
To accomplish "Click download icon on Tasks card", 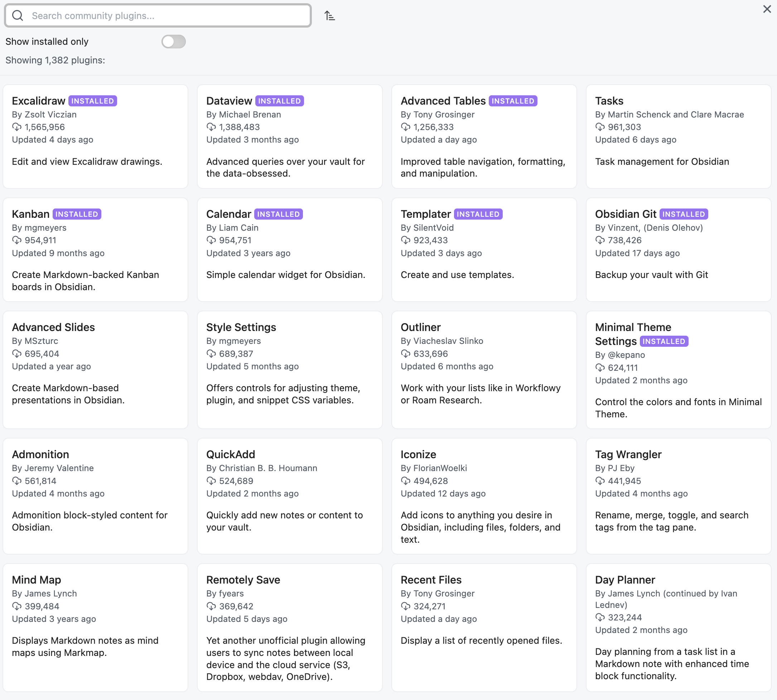I will coord(600,127).
